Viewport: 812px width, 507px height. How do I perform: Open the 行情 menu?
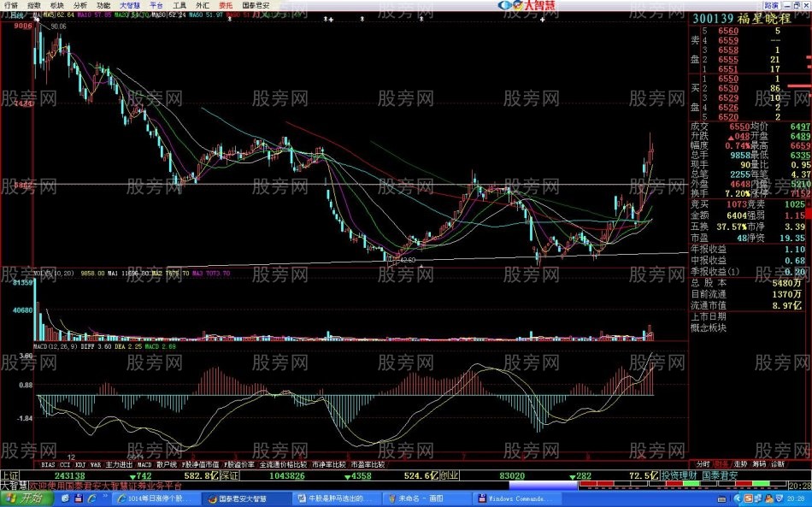[x=10, y=5]
